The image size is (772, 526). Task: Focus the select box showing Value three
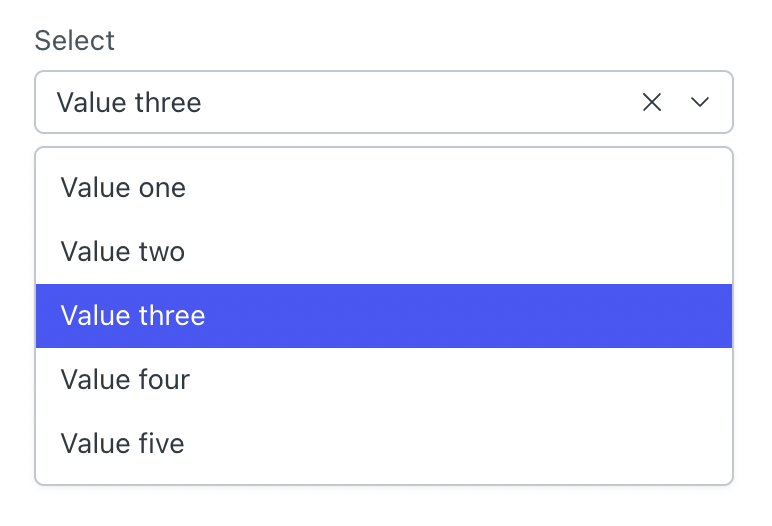[384, 102]
